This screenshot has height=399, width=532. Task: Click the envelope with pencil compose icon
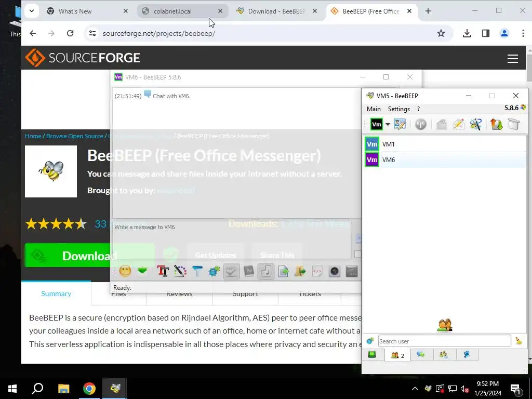pyautogui.click(x=458, y=124)
